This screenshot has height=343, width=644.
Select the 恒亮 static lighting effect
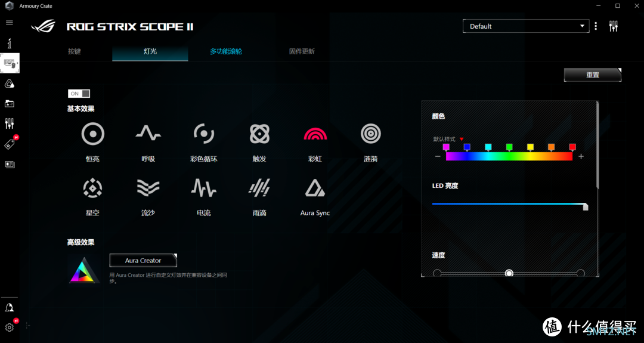(93, 134)
